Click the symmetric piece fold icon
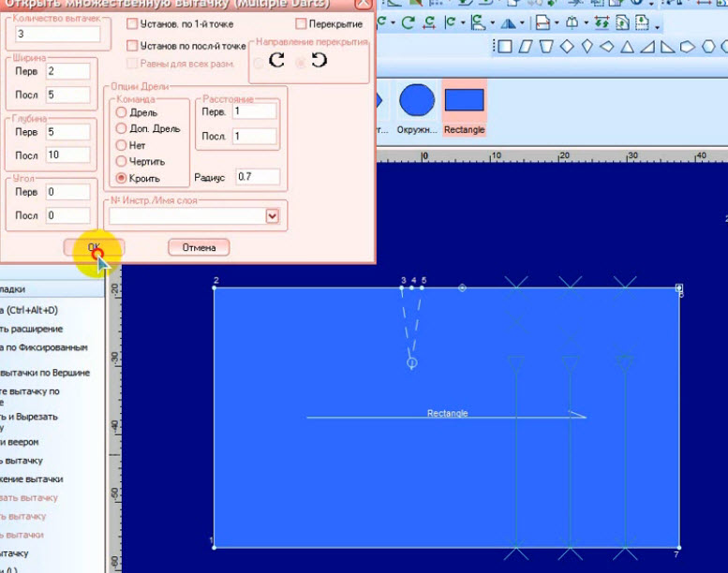The height and width of the screenshot is (573, 728). [x=572, y=22]
